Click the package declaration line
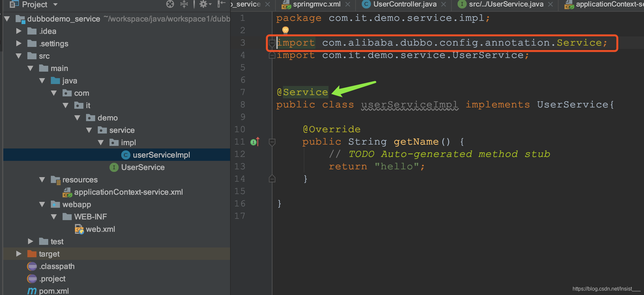 383,18
